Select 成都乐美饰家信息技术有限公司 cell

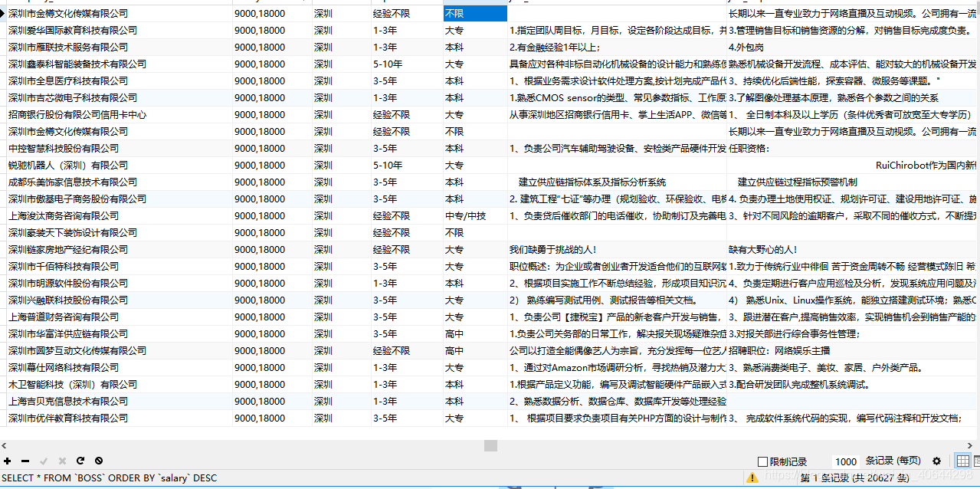[x=119, y=182]
